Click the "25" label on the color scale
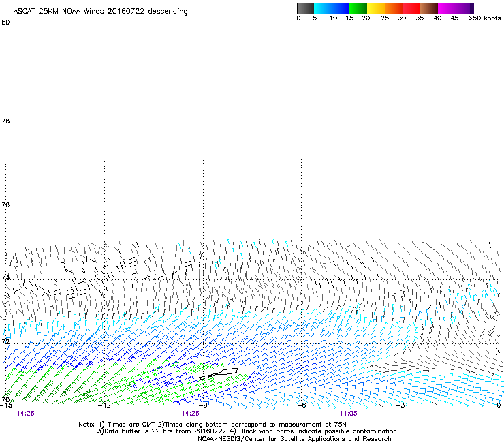Screen dimensions: 504x443 [x=385, y=18]
